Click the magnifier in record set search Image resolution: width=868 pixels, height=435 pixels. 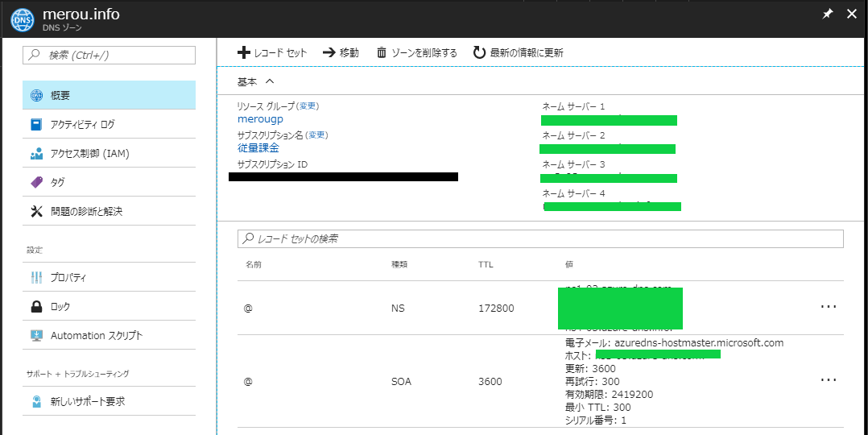tap(249, 238)
